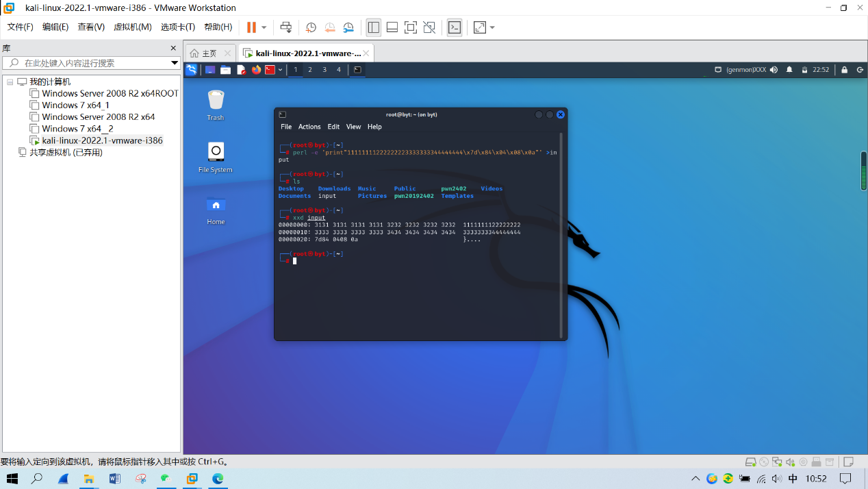Open the 选项卡(T) menu
The width and height of the screenshot is (868, 489).
pos(178,27)
